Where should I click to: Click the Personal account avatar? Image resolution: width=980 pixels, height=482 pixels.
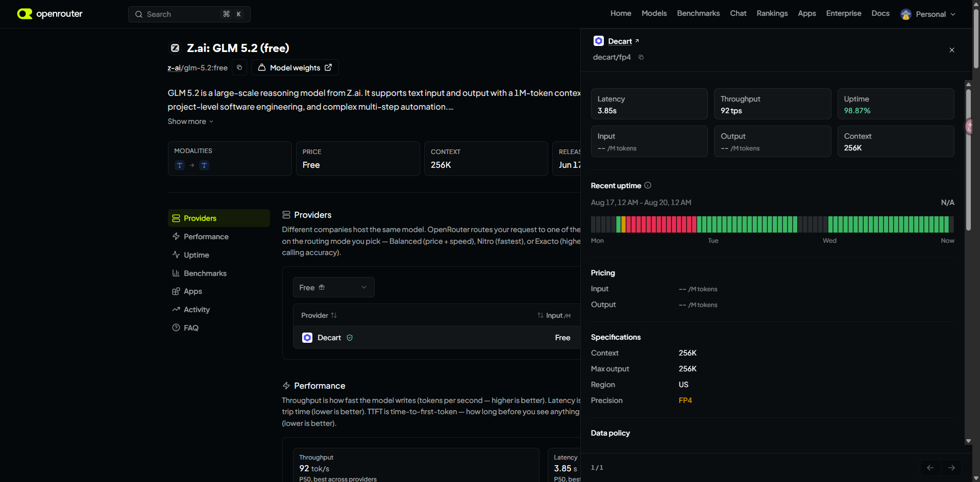pos(906,14)
